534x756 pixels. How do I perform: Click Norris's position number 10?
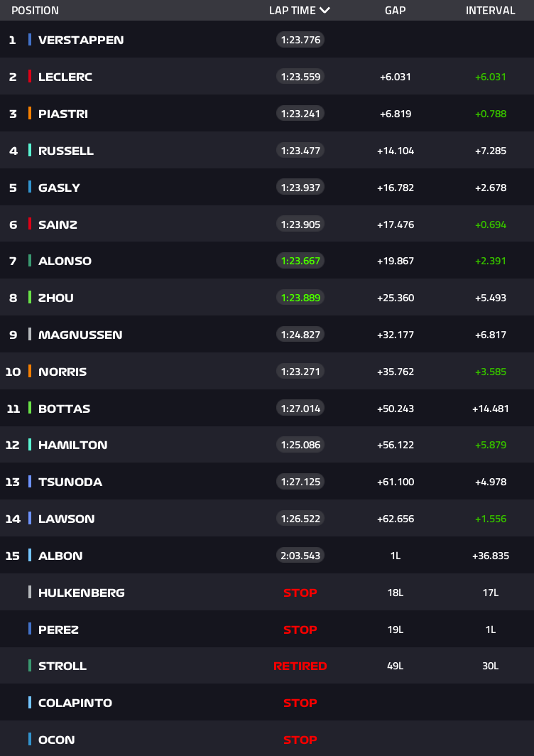[x=13, y=371]
